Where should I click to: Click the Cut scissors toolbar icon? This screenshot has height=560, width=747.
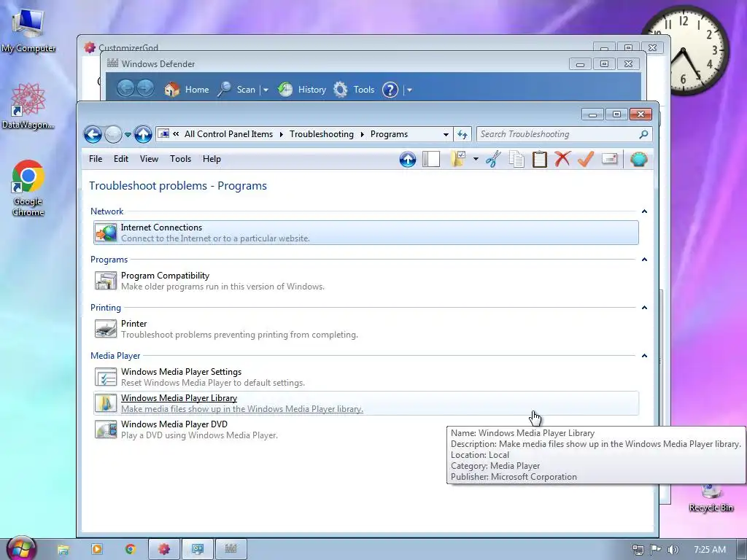494,159
